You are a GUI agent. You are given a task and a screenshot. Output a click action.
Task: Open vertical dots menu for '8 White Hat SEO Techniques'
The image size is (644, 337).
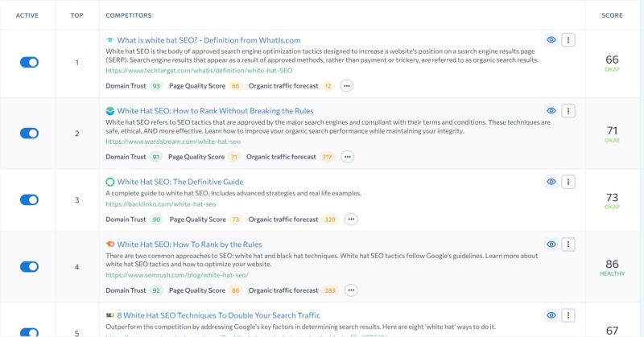(568, 315)
